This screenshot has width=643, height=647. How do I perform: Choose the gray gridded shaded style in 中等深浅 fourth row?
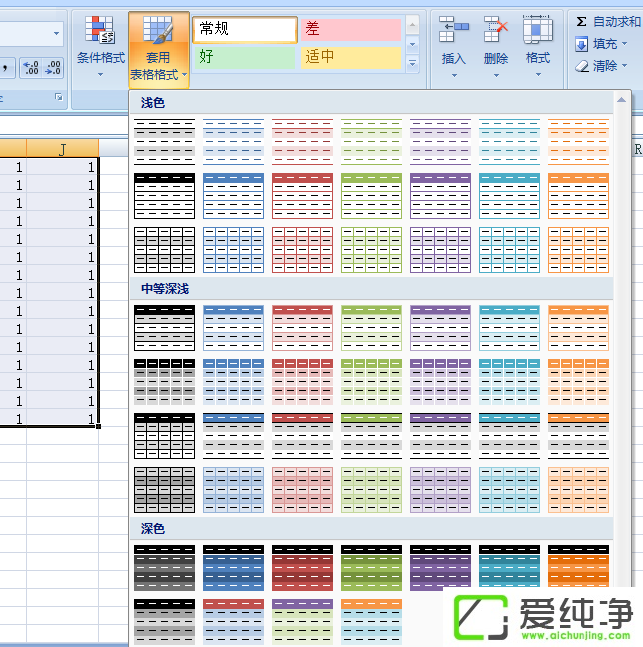(x=164, y=490)
